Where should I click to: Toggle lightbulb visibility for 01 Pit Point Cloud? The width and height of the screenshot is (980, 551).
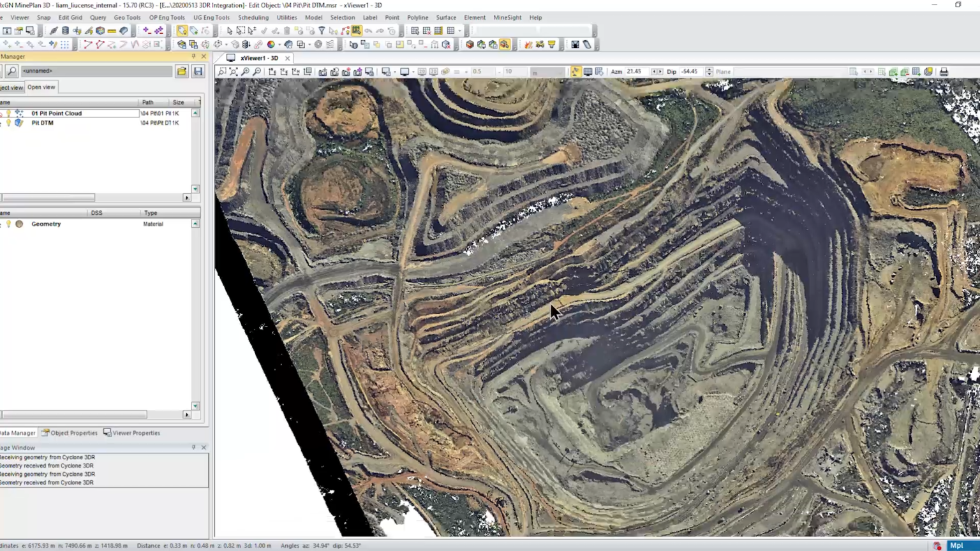pos(8,114)
